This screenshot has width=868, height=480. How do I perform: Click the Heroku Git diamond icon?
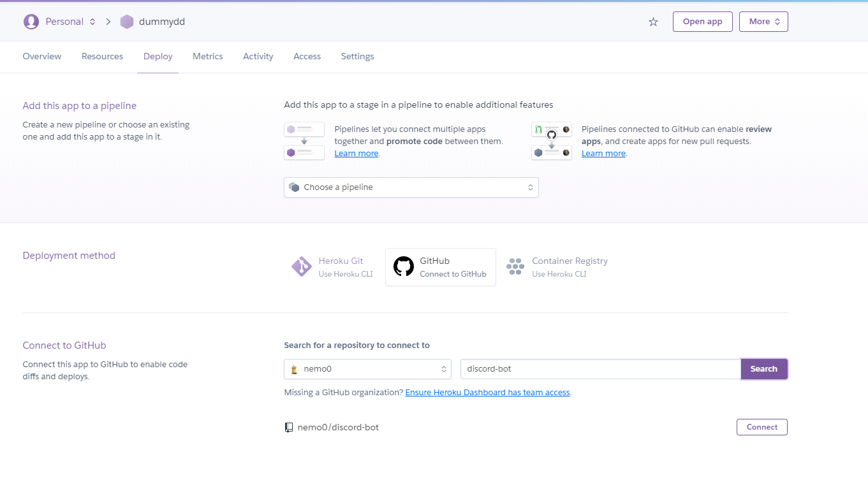(301, 266)
